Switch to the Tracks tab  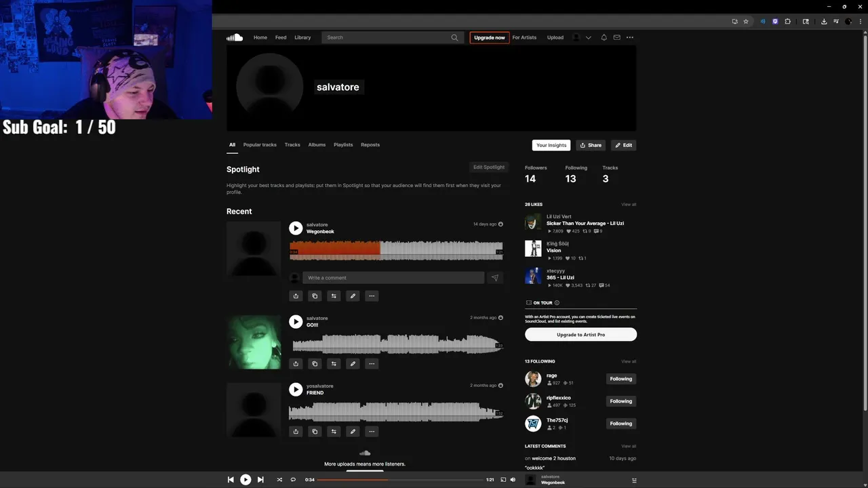click(292, 144)
